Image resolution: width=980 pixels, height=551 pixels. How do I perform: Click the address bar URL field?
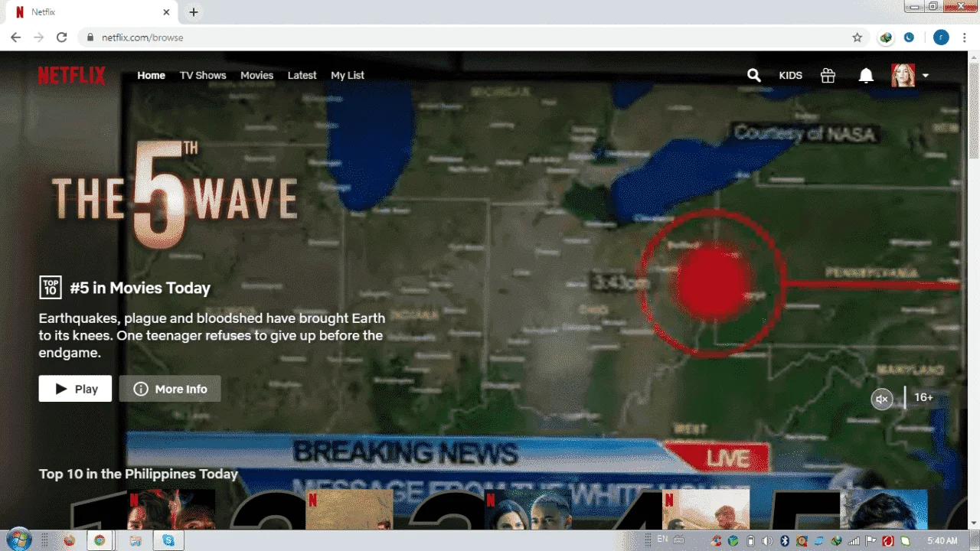(x=474, y=37)
